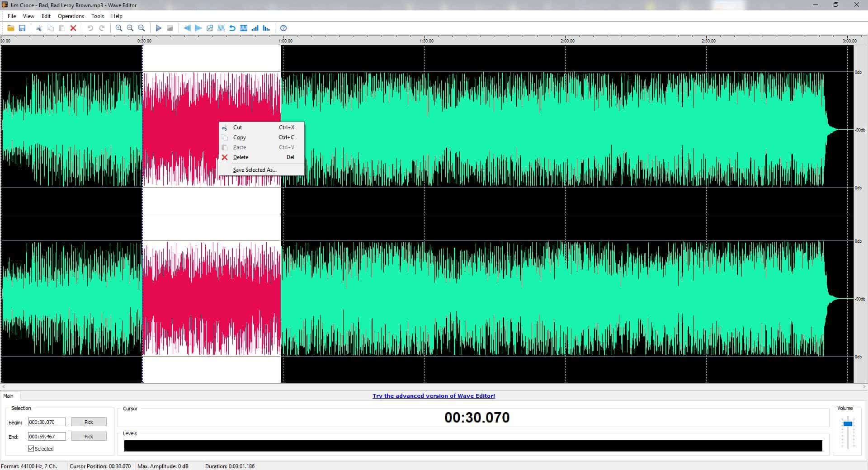Open an audio file
Screen dimensions: 868x470
click(x=11, y=28)
